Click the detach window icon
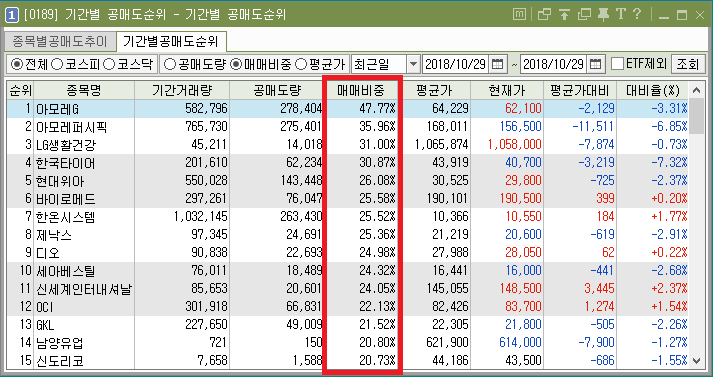The height and width of the screenshot is (377, 713). [584, 15]
